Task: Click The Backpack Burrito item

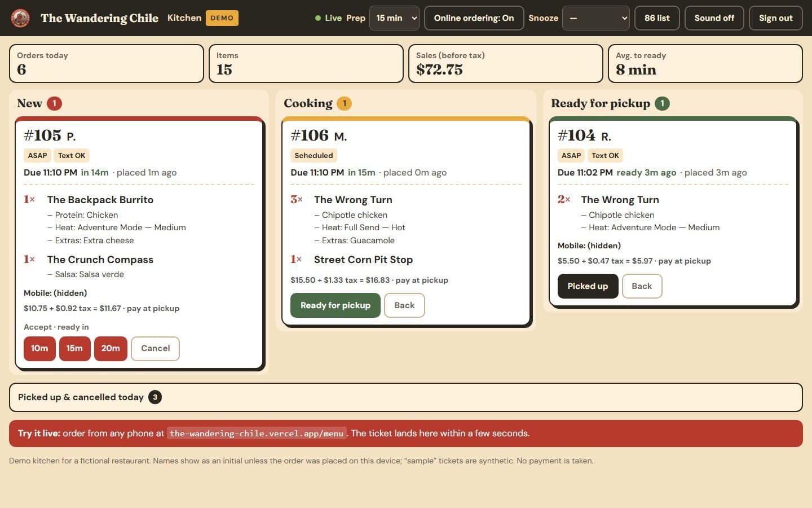Action: pos(100,200)
